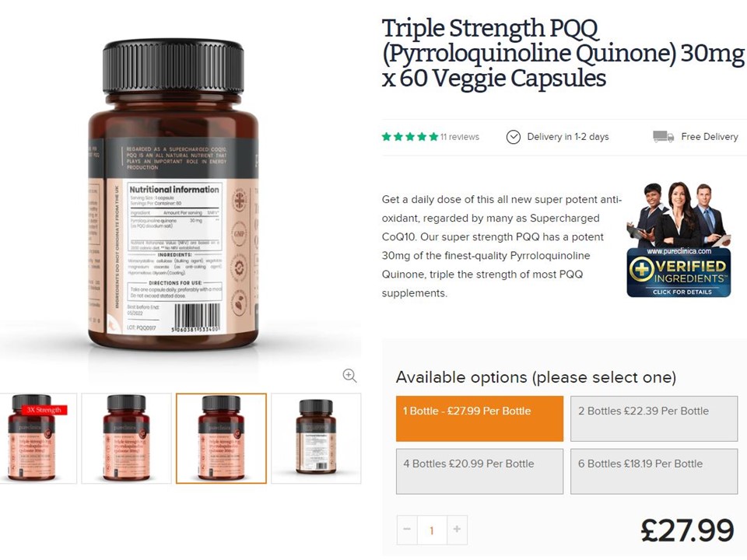Click the five-star rating icons

(x=410, y=137)
